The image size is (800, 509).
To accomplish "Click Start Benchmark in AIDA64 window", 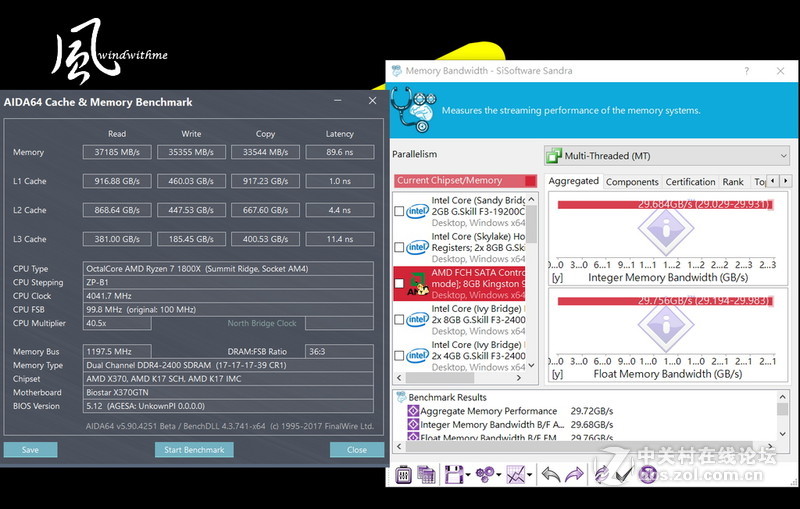I will 194,450.
